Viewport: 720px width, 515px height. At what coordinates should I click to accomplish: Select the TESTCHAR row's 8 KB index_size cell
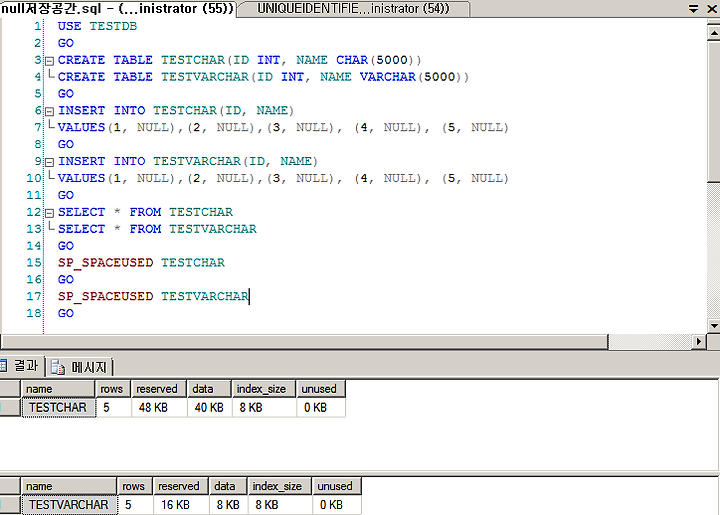click(x=264, y=408)
